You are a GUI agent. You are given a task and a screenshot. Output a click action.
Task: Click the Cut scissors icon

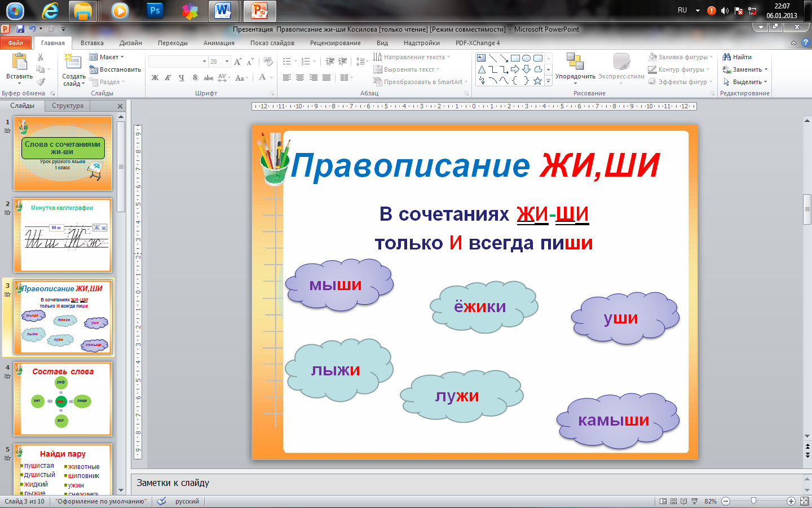coord(41,57)
